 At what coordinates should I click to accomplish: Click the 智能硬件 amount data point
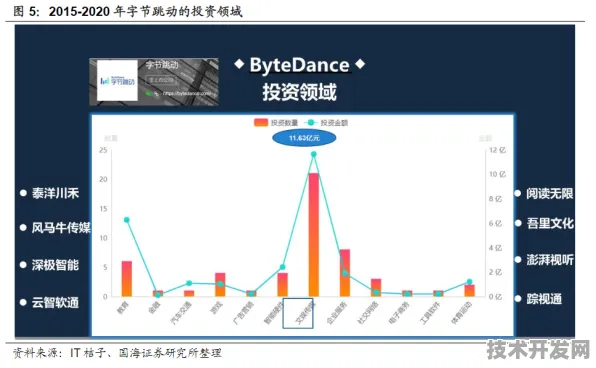click(282, 267)
